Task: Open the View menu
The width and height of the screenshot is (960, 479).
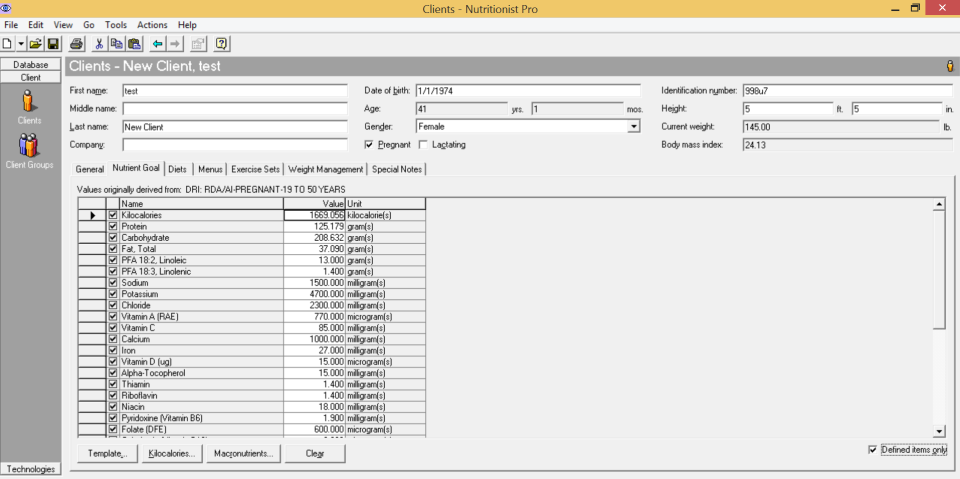Action: point(63,25)
